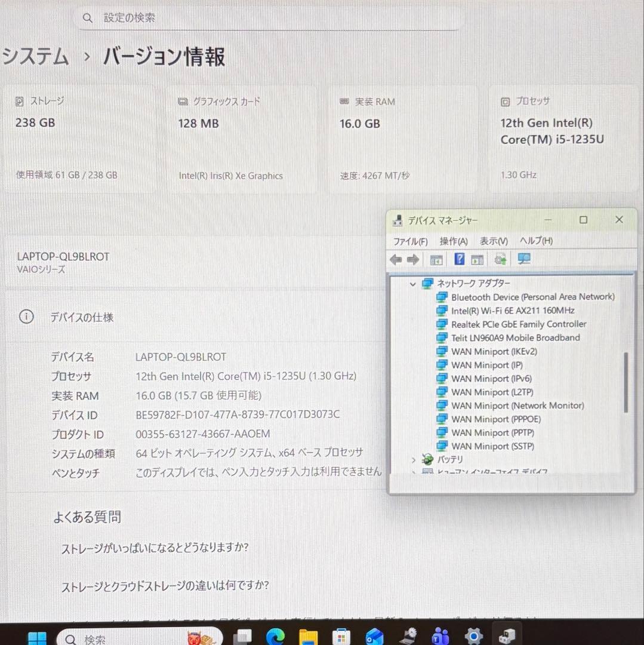Viewport: 644px width, 645px height.
Task: Expand the バッテリ device category
Action: pos(412,459)
